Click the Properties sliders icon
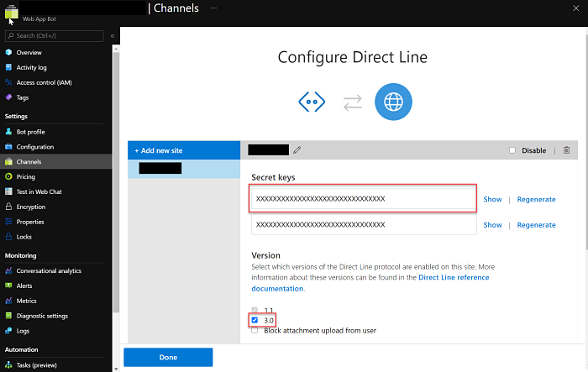 click(x=8, y=222)
